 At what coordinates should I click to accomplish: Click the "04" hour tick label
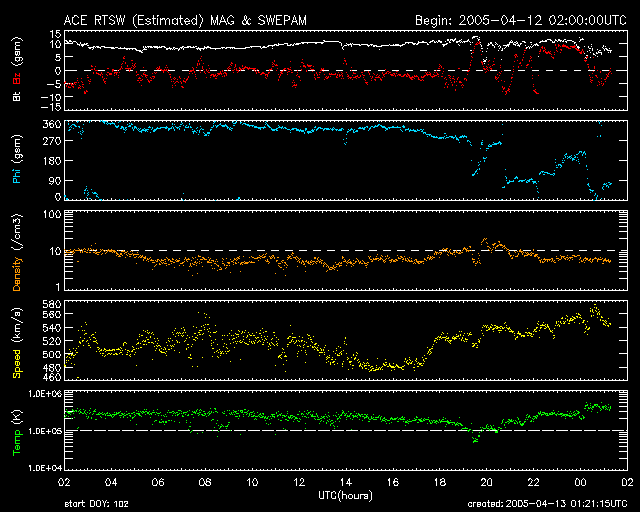pos(111,482)
